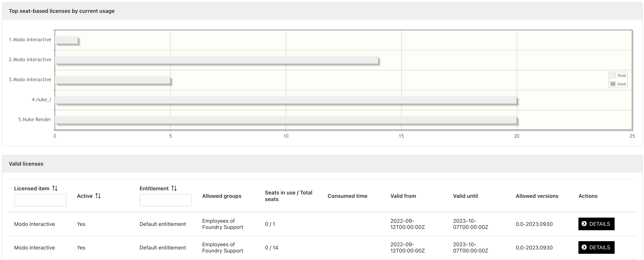Click the 'Valid licenses' panel heading
The image size is (644, 260).
click(26, 164)
